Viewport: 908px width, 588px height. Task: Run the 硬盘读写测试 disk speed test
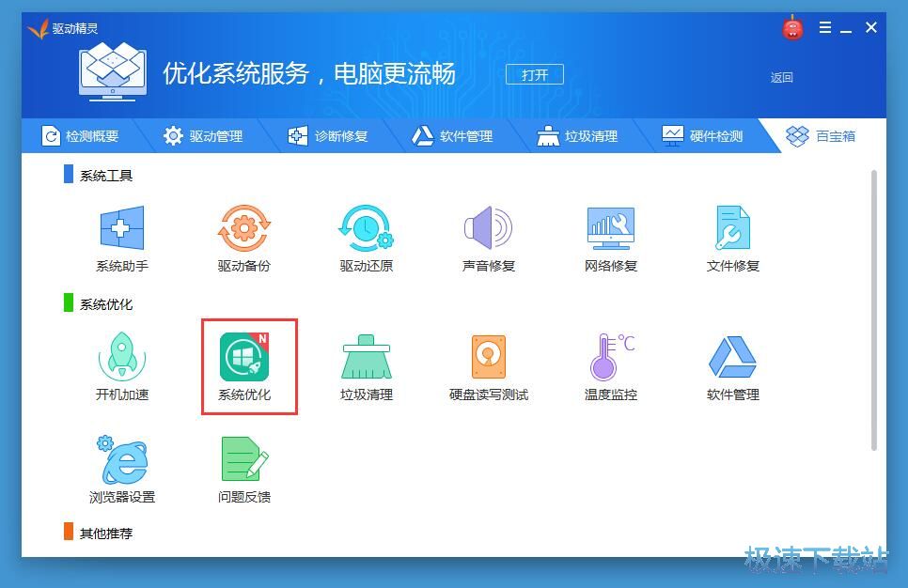[488, 364]
